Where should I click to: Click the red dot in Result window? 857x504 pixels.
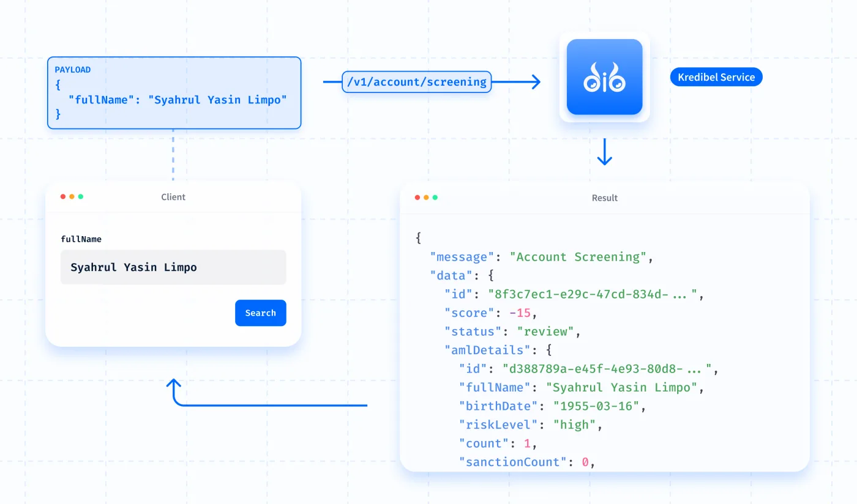(417, 198)
